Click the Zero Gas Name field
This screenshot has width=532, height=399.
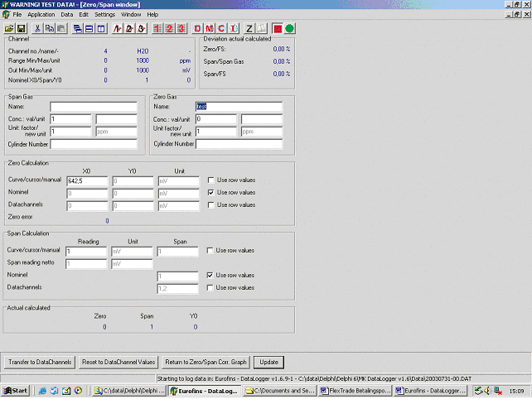(239, 107)
